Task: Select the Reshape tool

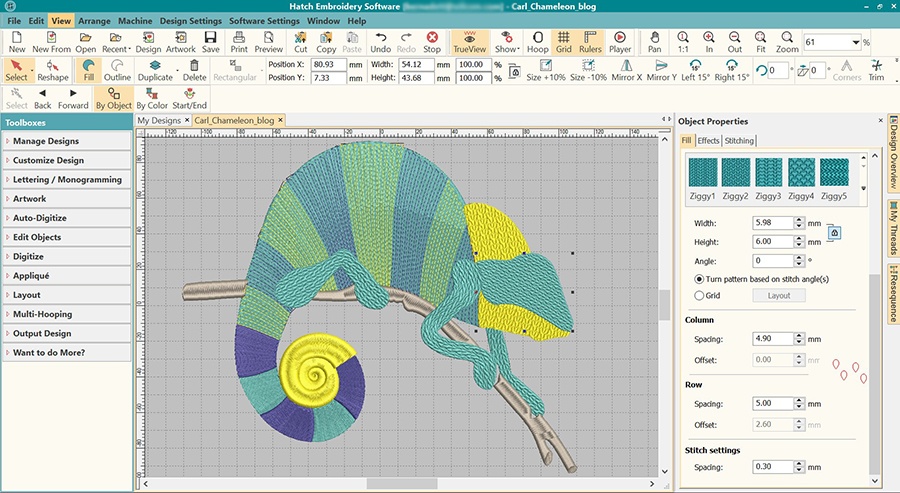Action: 53,71
